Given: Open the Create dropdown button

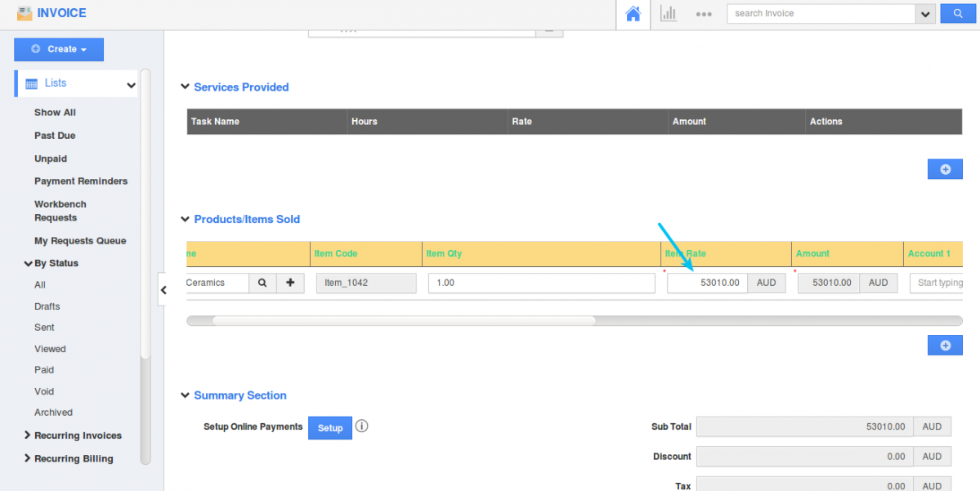Looking at the screenshot, I should pos(59,49).
